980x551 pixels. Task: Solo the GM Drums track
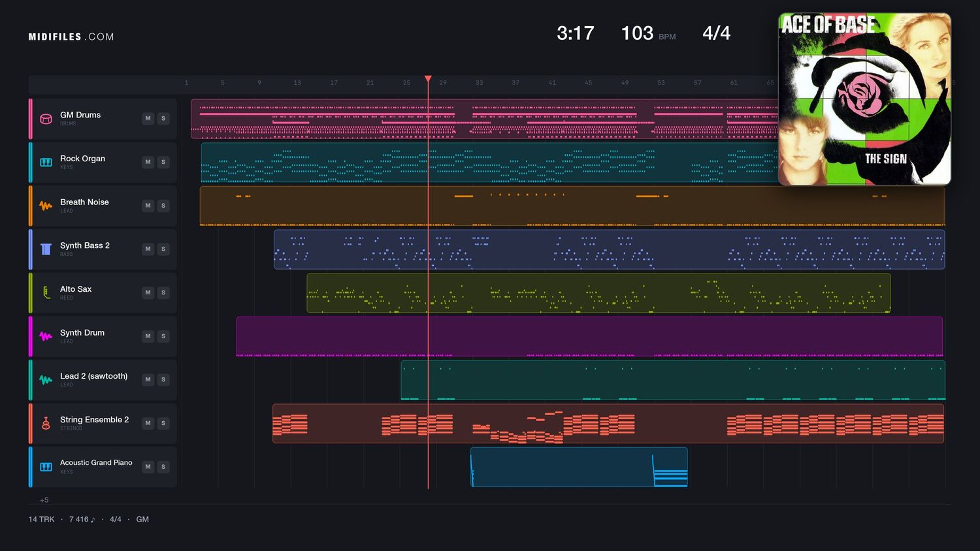click(163, 118)
